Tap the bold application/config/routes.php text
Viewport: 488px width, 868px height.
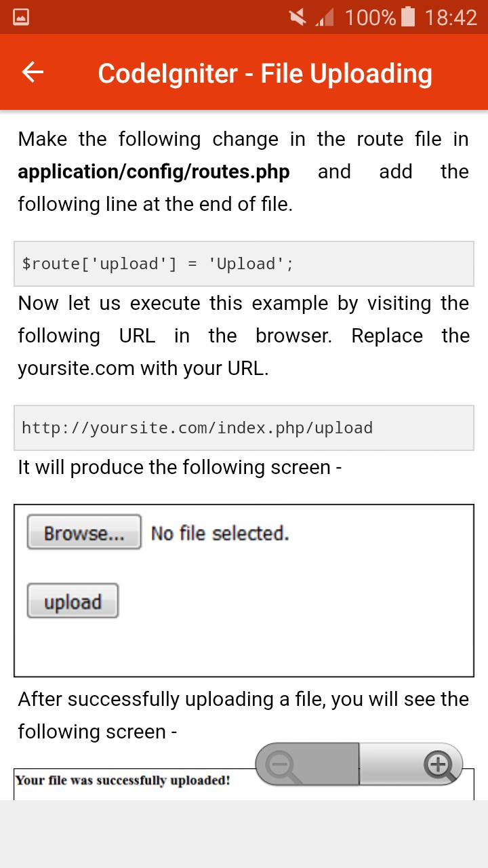[x=154, y=172]
